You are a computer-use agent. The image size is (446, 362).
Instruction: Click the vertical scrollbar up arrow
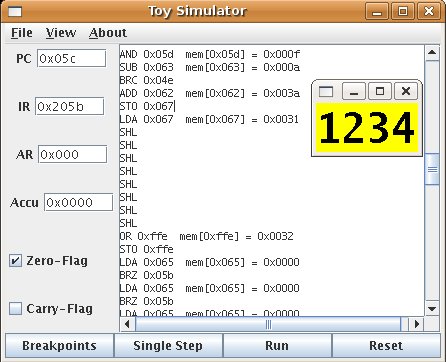click(x=432, y=52)
